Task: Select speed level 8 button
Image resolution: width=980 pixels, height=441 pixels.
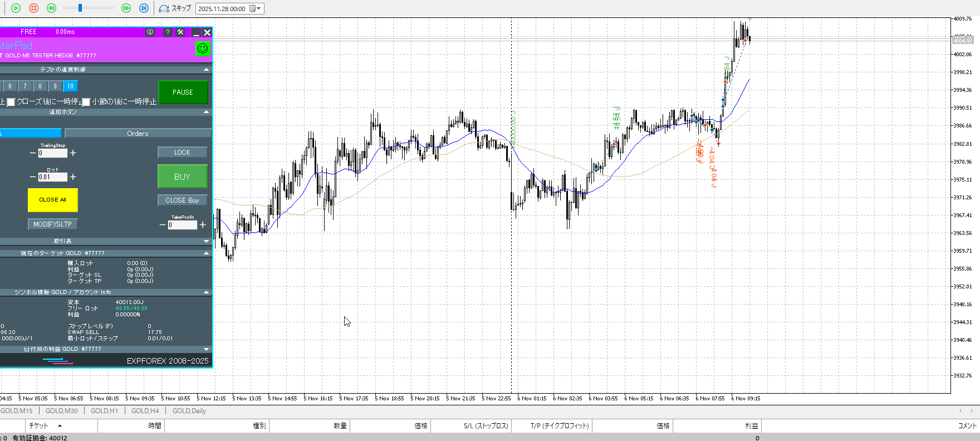Action: [40, 86]
